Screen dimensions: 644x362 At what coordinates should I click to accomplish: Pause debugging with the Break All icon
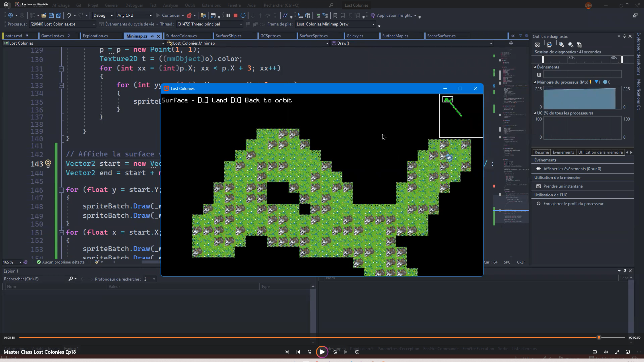[228, 15]
